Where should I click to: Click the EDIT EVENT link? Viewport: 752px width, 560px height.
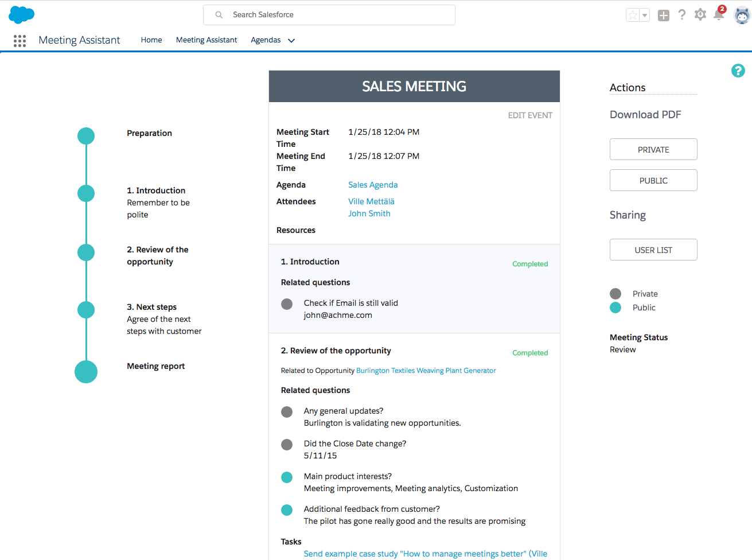click(530, 115)
